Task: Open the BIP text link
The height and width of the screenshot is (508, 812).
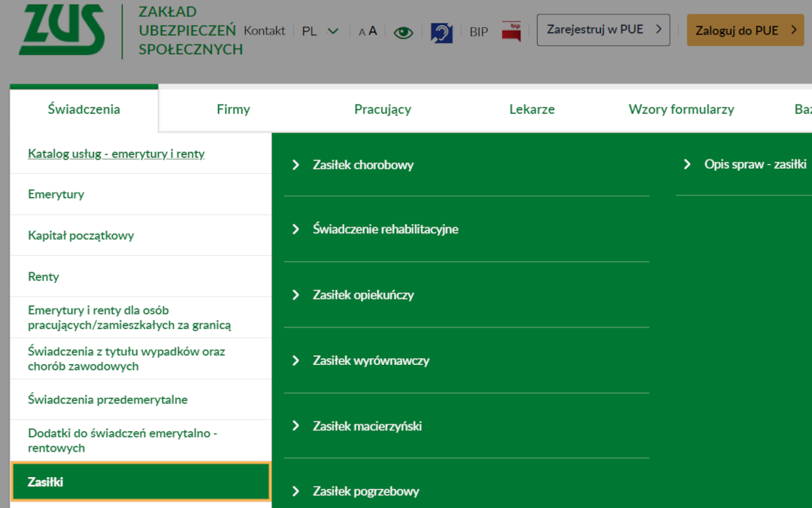Action: tap(478, 32)
